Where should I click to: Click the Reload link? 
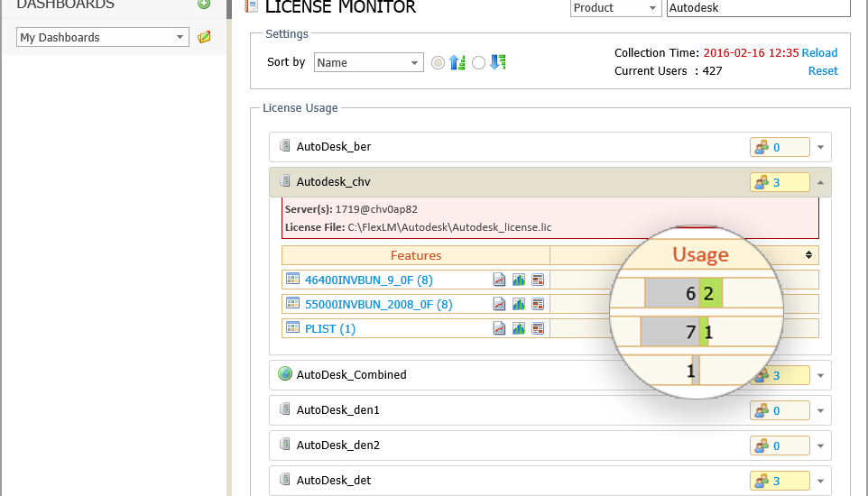[x=819, y=52]
